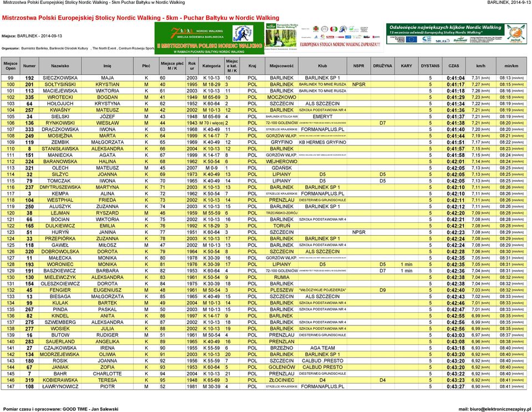Click the surname ŁAWRYNOWICZ
This screenshot has width=532, height=412.
pyautogui.click(x=60, y=387)
